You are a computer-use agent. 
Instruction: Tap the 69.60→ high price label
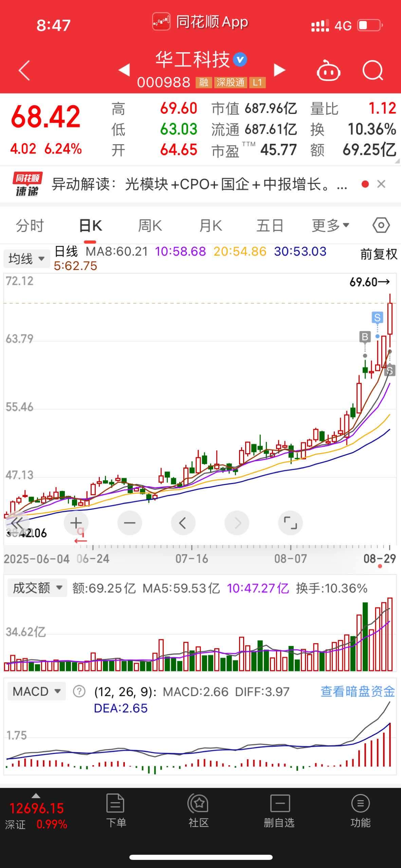click(x=369, y=282)
